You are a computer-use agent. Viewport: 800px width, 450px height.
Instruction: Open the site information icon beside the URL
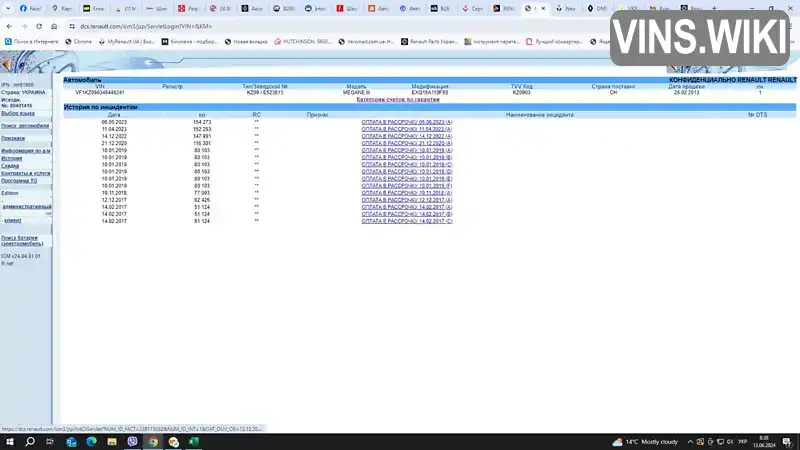click(72, 26)
